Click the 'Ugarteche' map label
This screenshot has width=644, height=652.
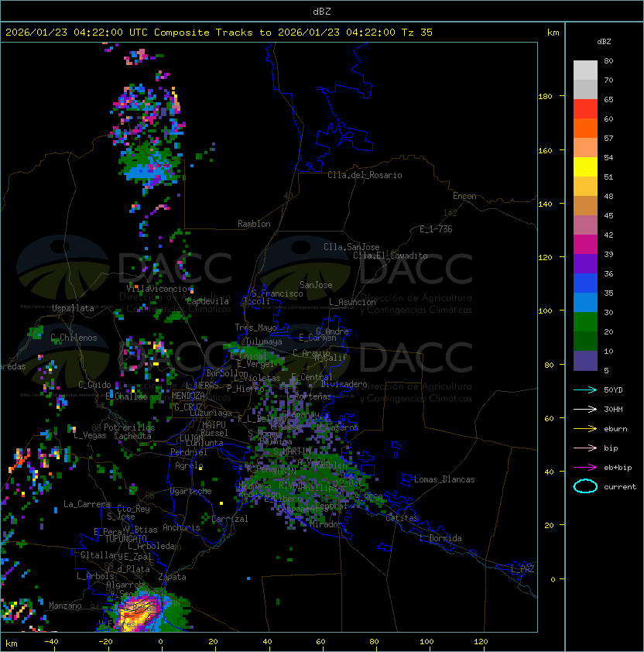[191, 491]
